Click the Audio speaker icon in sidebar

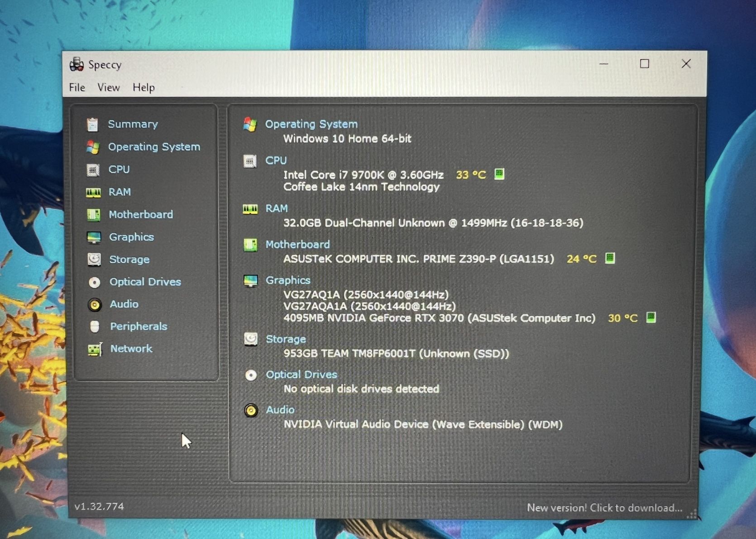[x=95, y=304]
